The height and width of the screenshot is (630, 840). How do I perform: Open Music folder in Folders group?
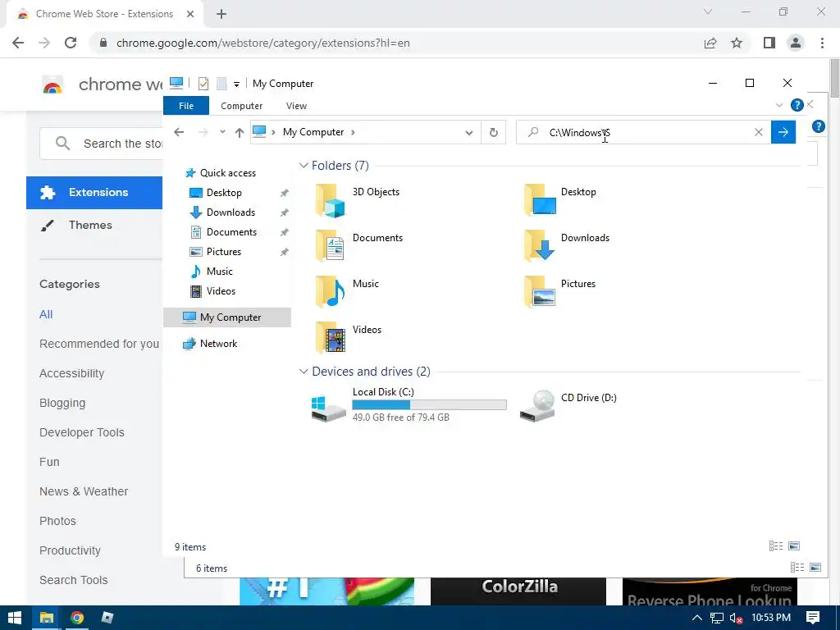point(347,292)
